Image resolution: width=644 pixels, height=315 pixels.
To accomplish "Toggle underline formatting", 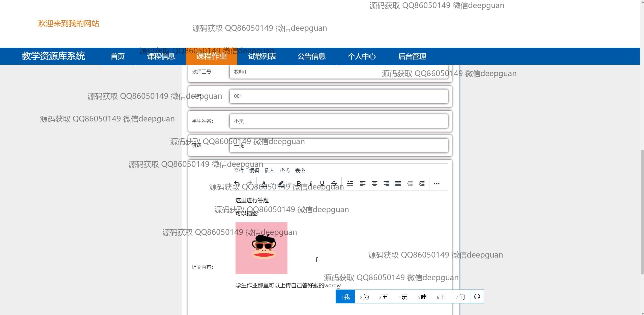I will point(322,183).
